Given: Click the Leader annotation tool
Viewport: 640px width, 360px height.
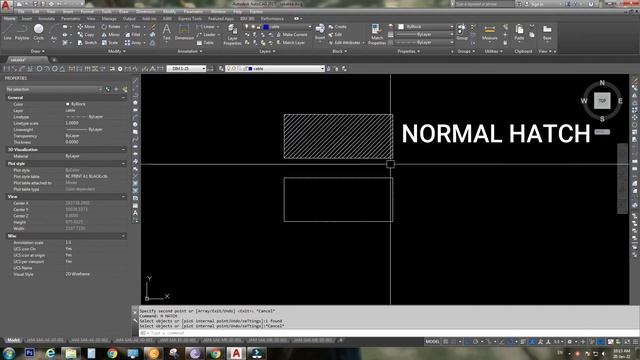Looking at the screenshot, I should [206, 35].
